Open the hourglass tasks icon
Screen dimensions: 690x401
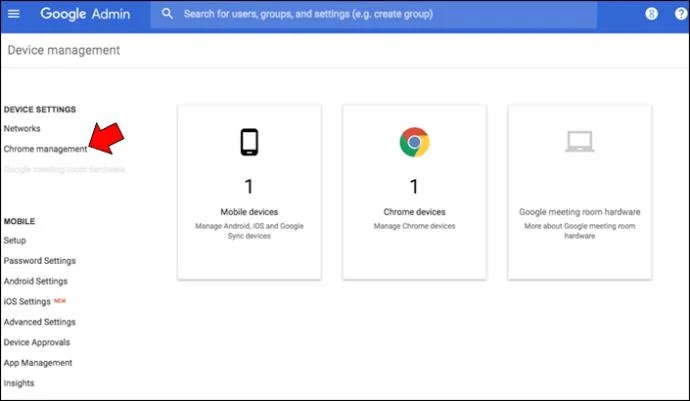coord(651,14)
